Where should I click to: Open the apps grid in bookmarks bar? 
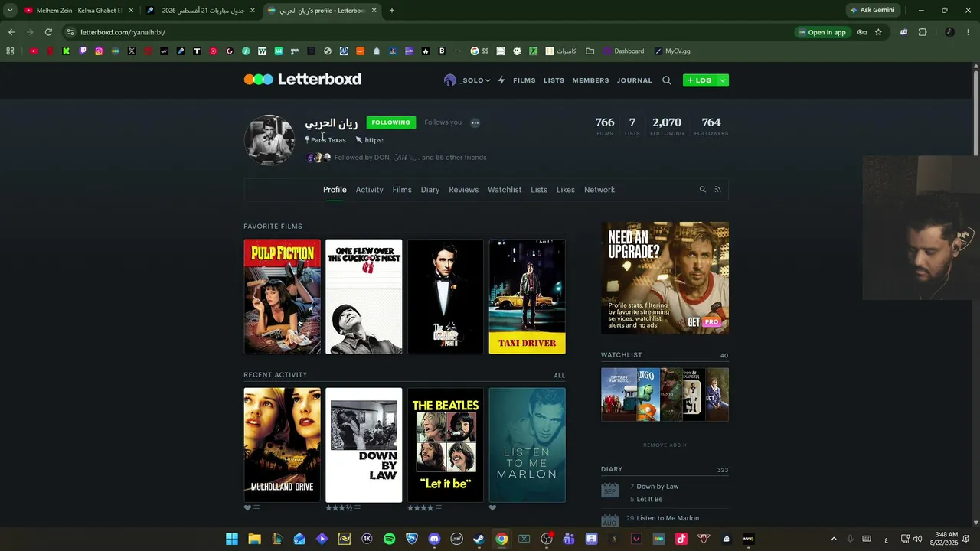point(10,51)
